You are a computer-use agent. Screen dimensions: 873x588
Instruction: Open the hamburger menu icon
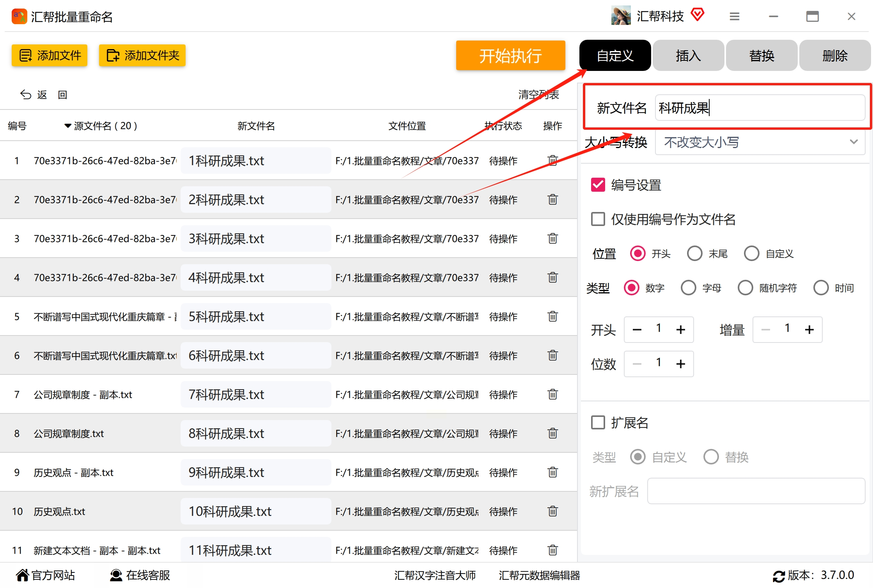click(x=734, y=16)
